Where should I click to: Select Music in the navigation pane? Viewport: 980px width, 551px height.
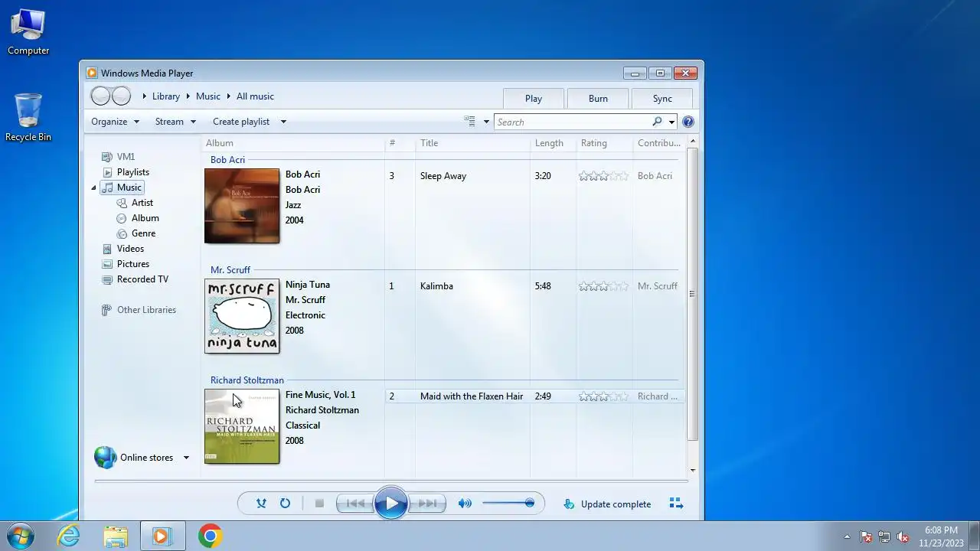pos(122,187)
